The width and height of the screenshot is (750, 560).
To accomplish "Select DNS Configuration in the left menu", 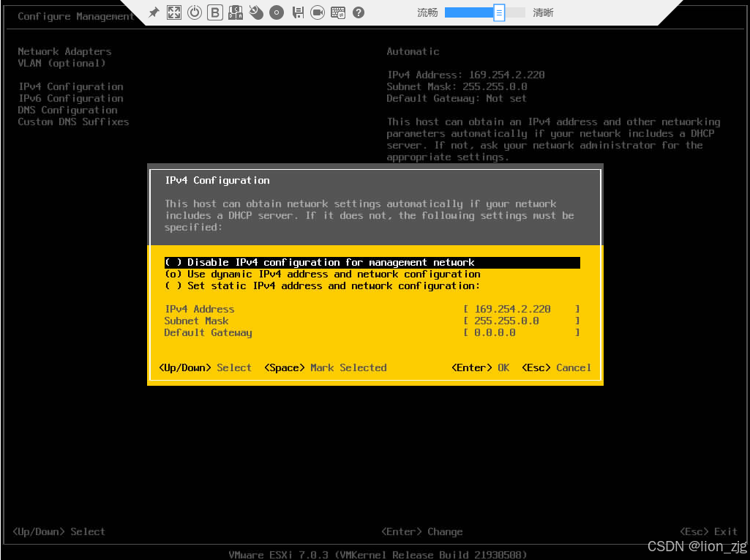I will 68,111.
